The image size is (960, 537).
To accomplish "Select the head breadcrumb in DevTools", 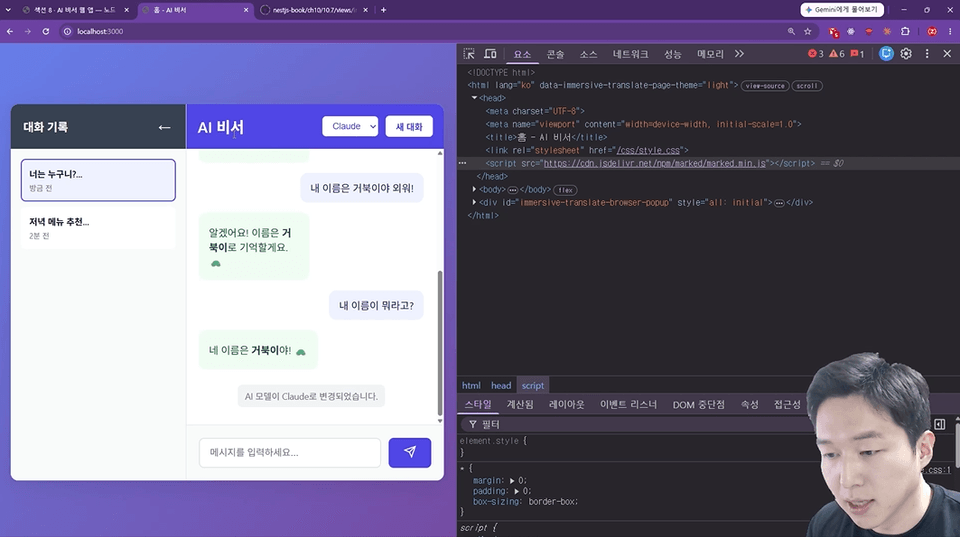I will (501, 385).
